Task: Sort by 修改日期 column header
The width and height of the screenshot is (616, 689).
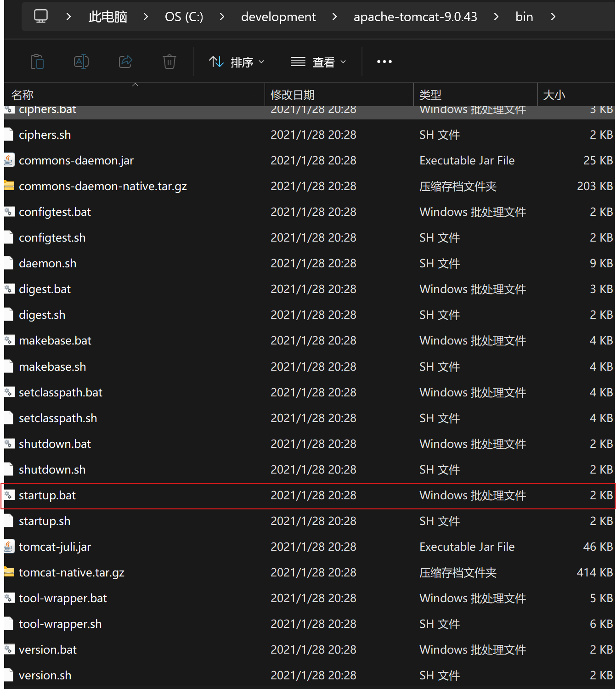Action: click(x=339, y=95)
